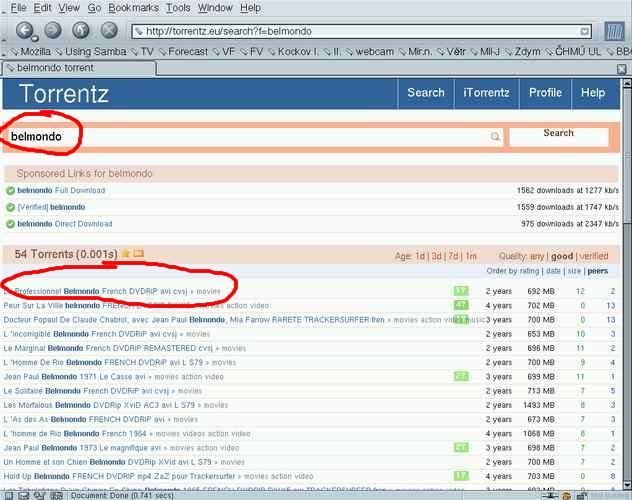Filter age by 1d
632x500 pixels.
[x=420, y=256]
